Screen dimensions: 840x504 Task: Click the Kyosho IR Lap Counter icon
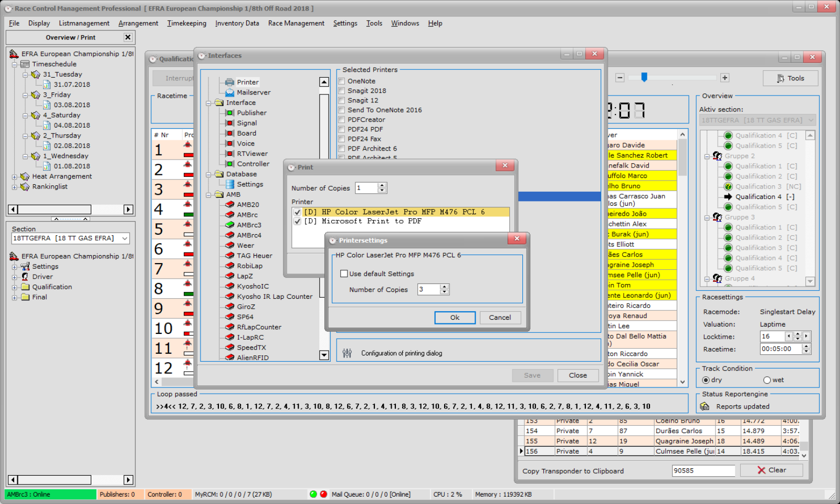[229, 297]
